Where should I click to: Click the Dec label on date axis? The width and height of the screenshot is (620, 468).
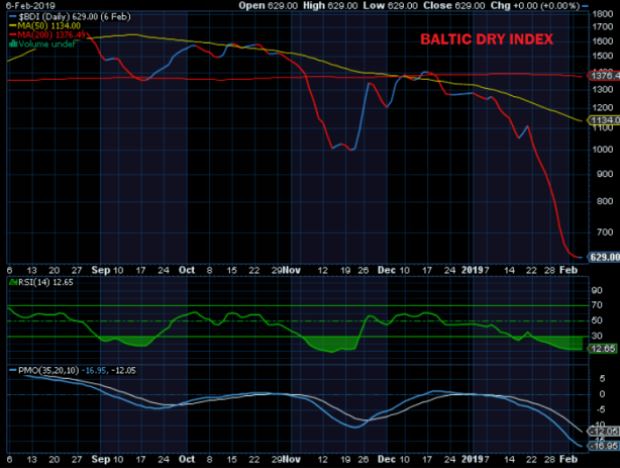(383, 271)
